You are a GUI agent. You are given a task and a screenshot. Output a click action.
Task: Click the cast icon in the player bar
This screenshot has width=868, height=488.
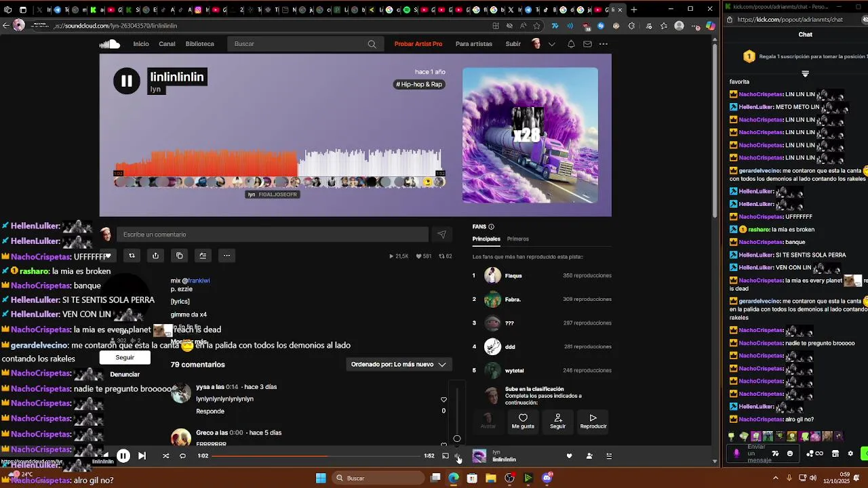click(x=446, y=456)
